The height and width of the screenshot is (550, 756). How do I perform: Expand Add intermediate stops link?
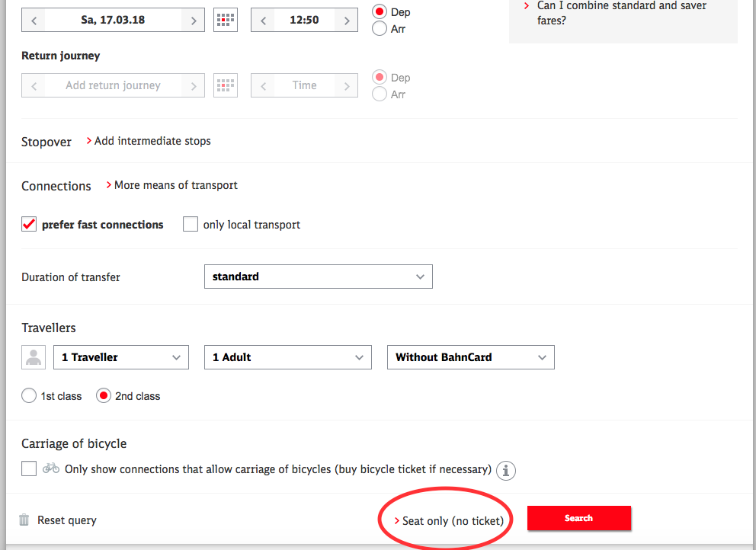pyautogui.click(x=152, y=141)
